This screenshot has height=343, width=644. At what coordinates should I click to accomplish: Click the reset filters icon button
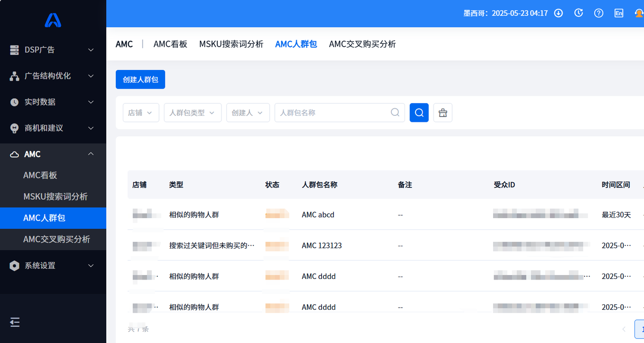[443, 112]
